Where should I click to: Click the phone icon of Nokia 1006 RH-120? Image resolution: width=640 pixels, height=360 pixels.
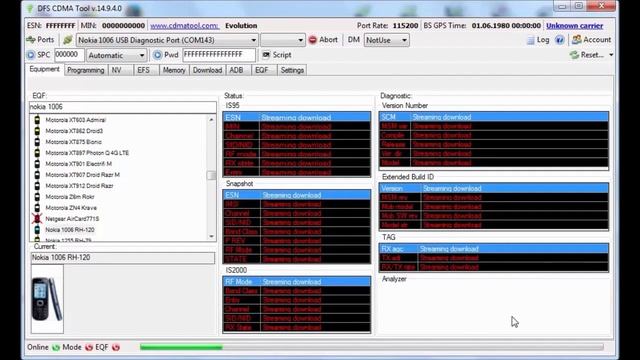click(x=37, y=230)
